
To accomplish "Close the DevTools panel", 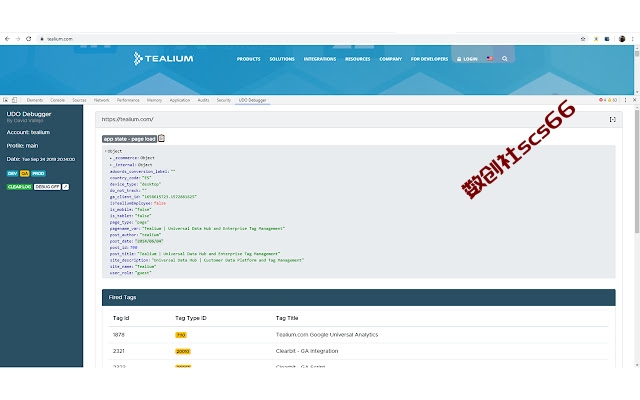I will 634,100.
